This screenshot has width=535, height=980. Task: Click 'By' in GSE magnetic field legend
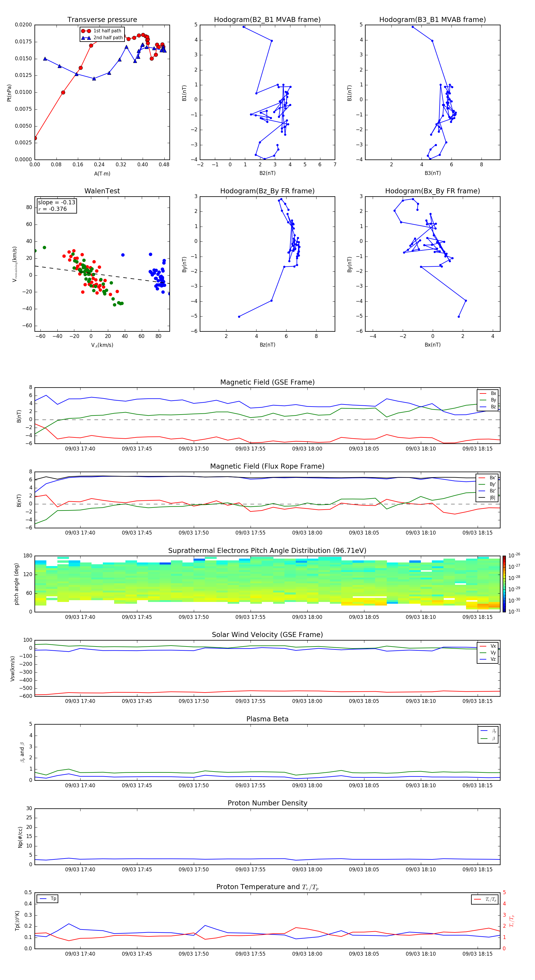click(x=488, y=400)
